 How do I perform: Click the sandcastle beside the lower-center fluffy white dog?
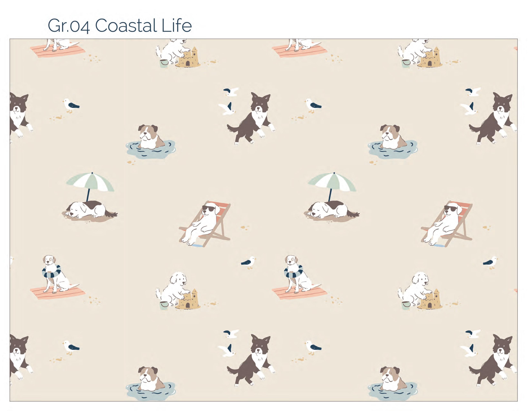click(x=188, y=300)
